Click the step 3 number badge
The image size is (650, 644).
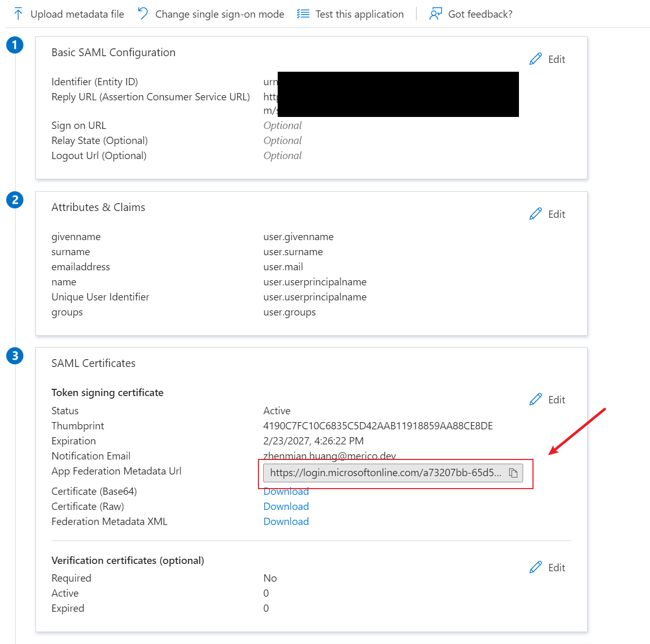15,356
